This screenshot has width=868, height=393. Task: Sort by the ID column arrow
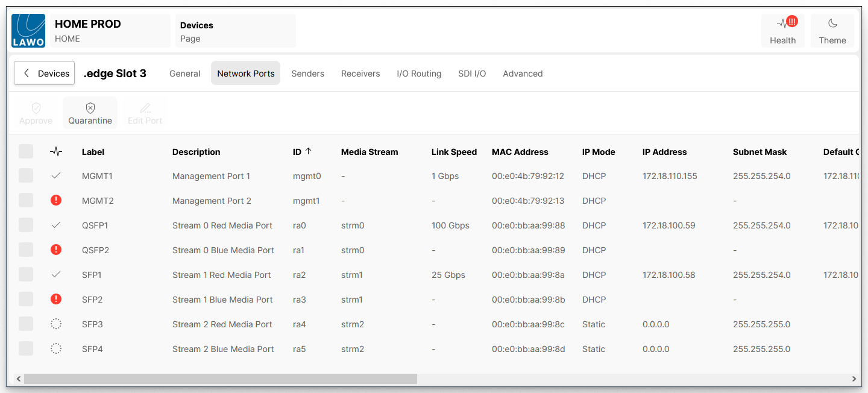(x=309, y=151)
